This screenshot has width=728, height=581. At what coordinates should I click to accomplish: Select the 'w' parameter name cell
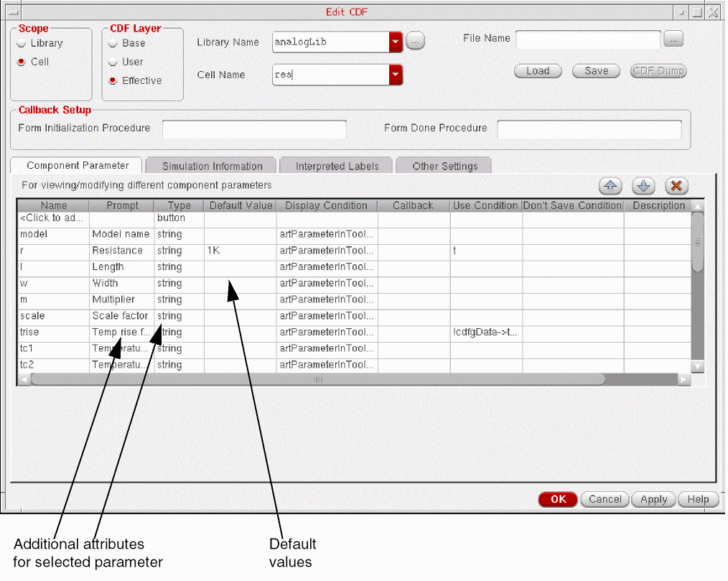pos(53,283)
